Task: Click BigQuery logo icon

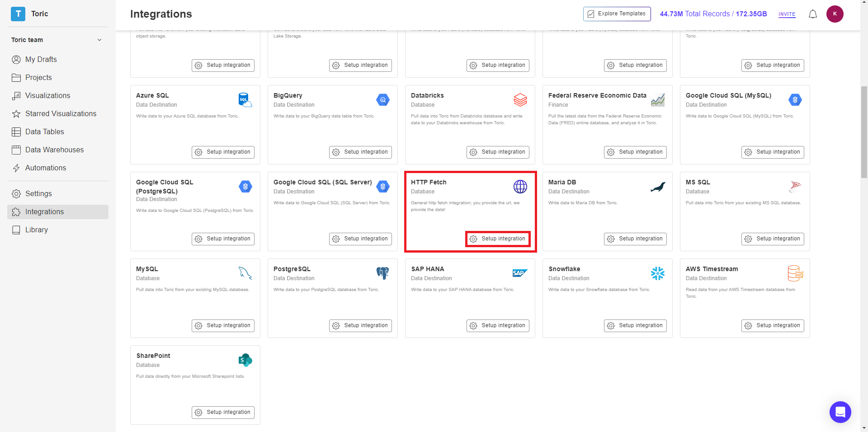Action: [x=382, y=100]
